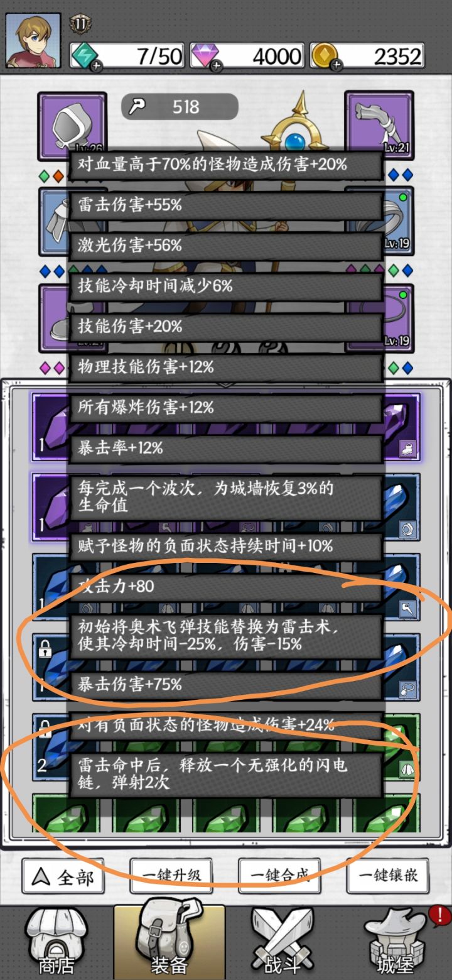The width and height of the screenshot is (452, 980).
Task: Open the 装备 equipment tab
Action: [169, 940]
